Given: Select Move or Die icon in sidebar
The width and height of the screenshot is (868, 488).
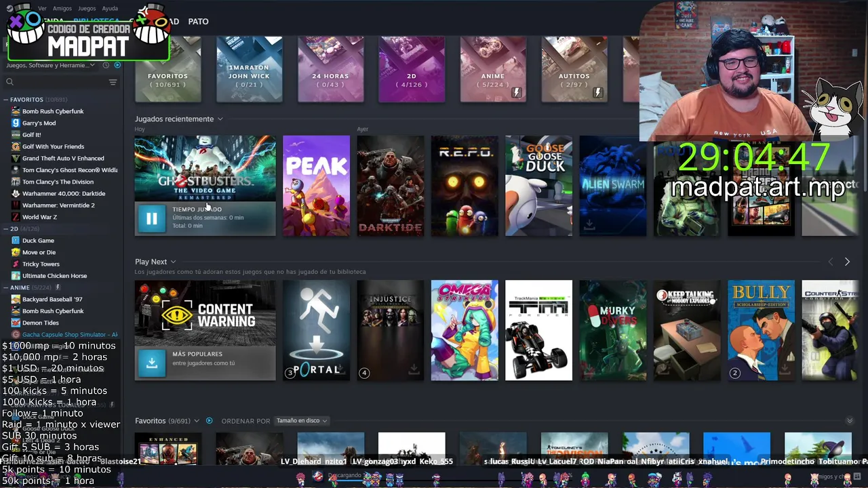Looking at the screenshot, I should [x=16, y=252].
